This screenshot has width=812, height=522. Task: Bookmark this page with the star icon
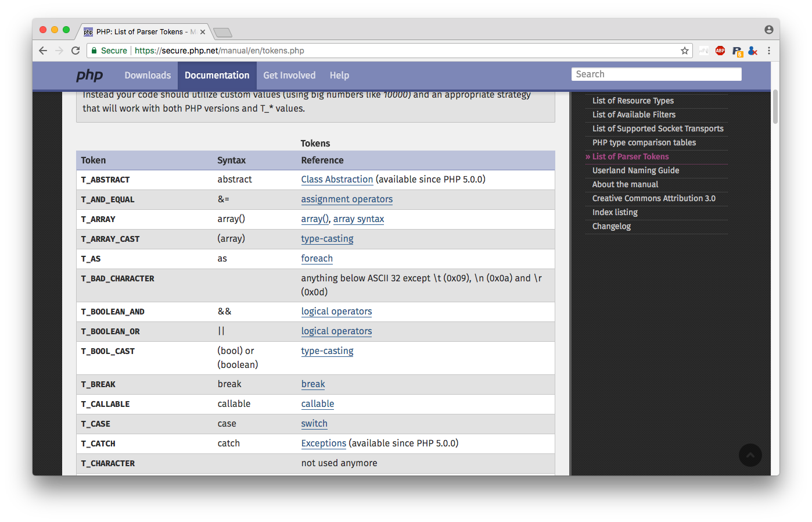tap(685, 51)
